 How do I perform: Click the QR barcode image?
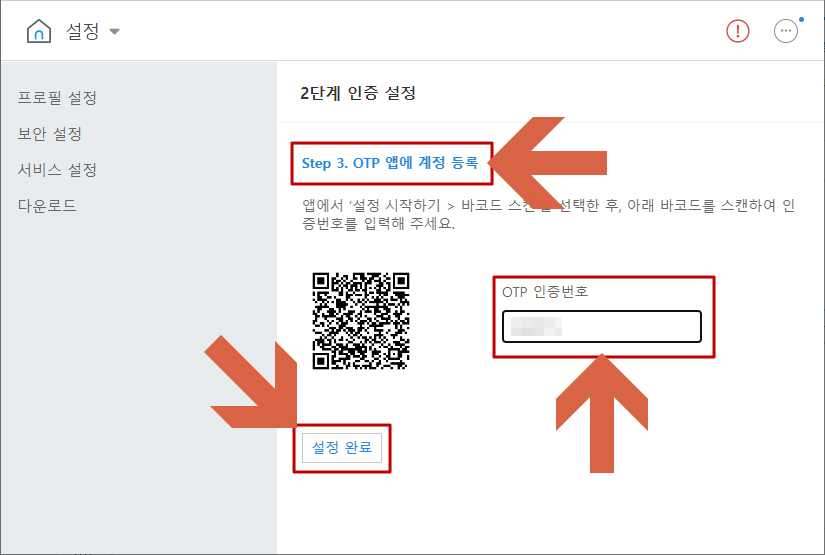coord(361,320)
